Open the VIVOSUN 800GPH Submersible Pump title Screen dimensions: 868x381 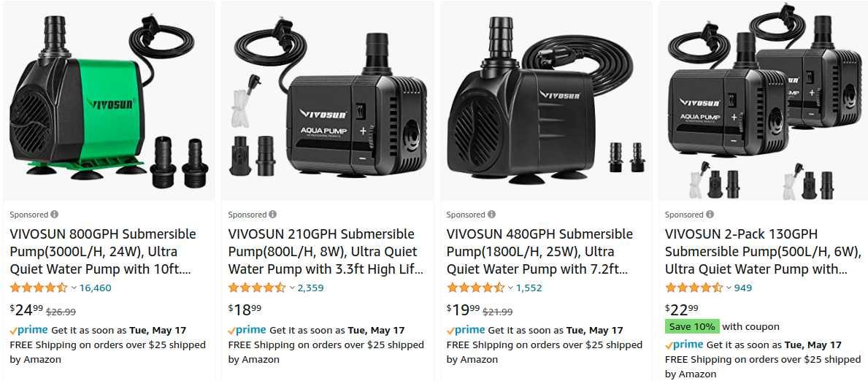tap(103, 252)
